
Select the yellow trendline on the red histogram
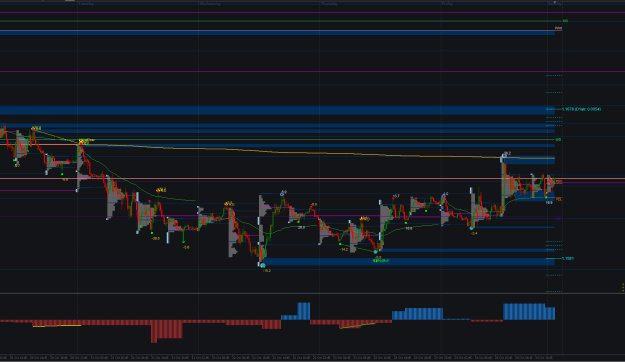tap(57, 326)
